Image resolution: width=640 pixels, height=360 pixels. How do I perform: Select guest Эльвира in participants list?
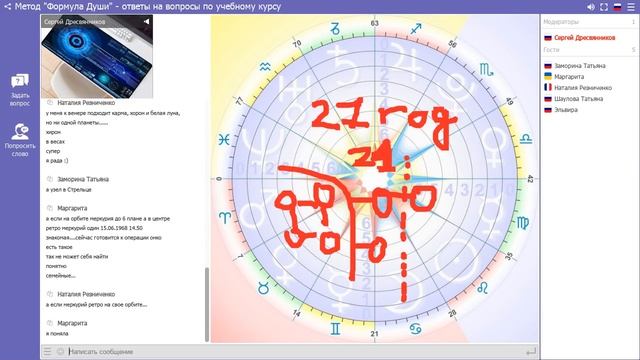[566, 110]
